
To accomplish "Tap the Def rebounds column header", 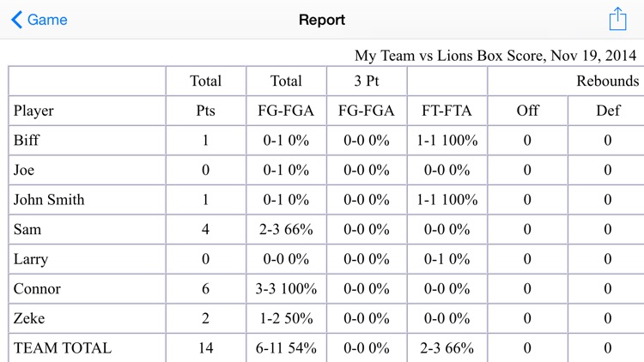I will click(x=607, y=111).
